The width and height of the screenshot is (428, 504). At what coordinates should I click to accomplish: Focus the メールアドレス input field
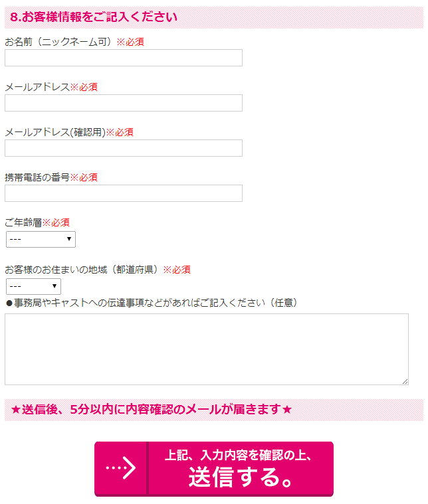coord(124,103)
